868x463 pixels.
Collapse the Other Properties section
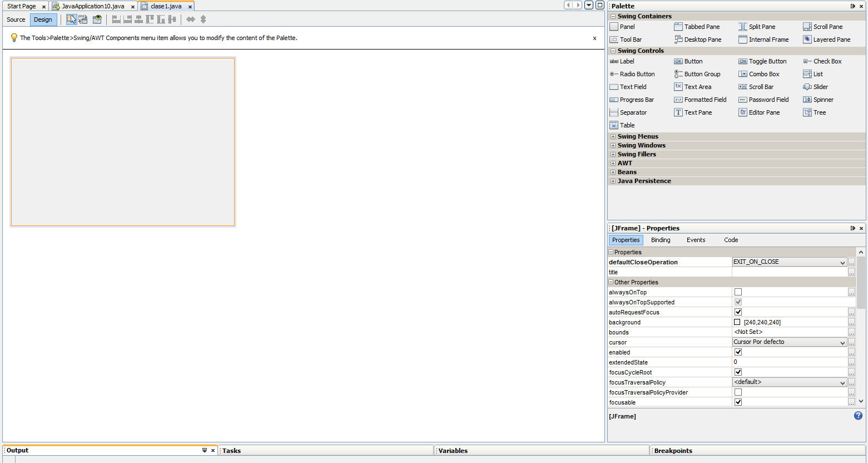tap(611, 282)
